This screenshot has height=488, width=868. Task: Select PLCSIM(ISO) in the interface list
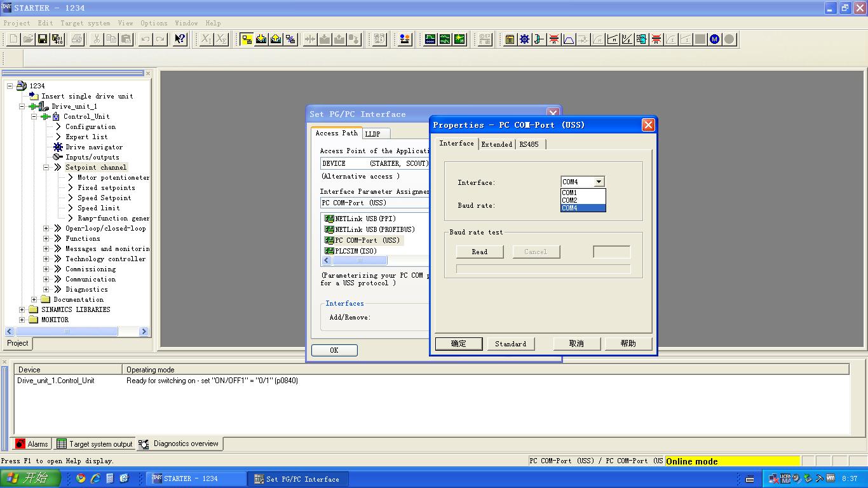tap(356, 251)
